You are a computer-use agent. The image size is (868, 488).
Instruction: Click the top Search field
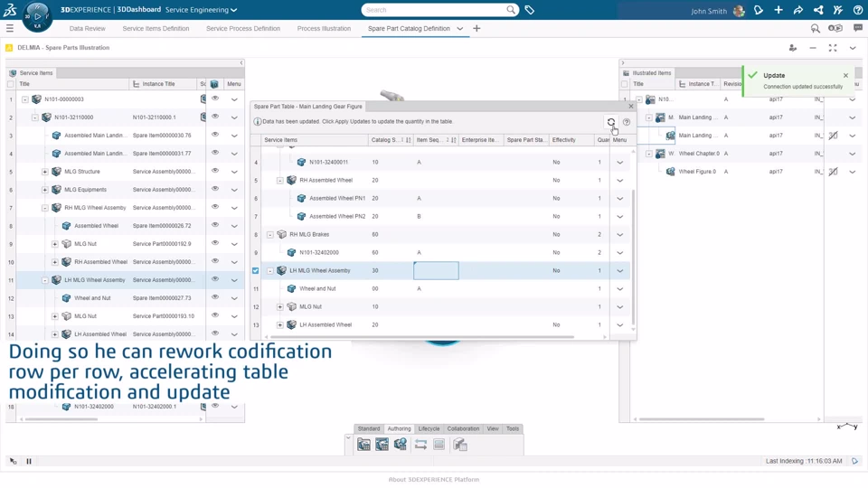point(440,10)
